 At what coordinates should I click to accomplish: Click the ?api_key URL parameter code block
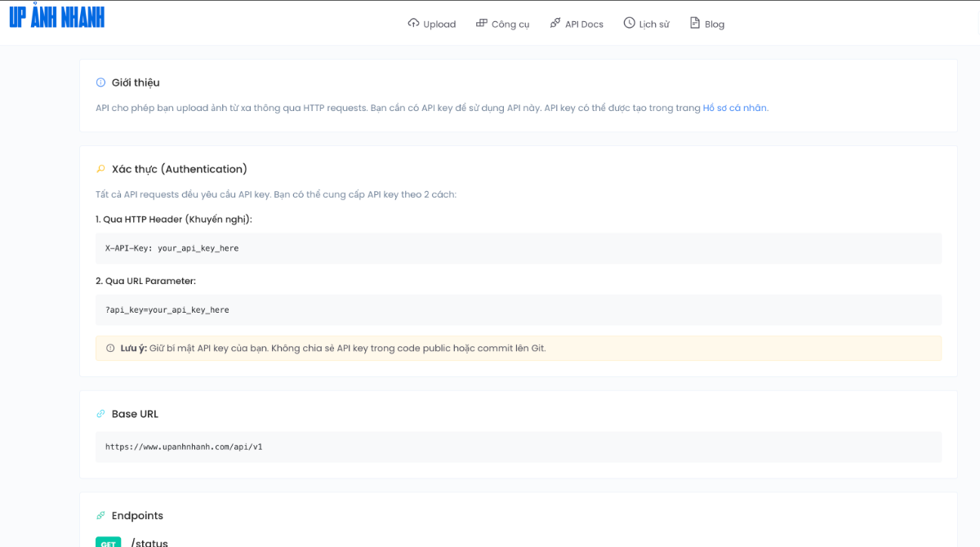[518, 310]
